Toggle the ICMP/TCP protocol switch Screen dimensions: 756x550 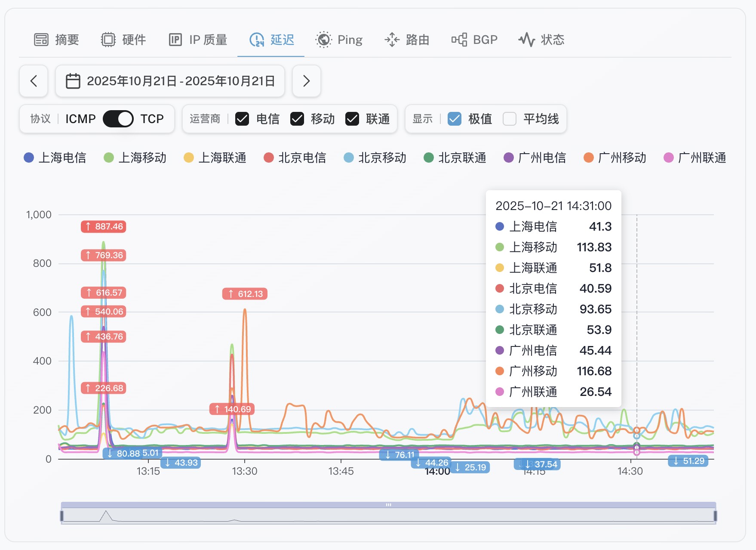pos(118,119)
